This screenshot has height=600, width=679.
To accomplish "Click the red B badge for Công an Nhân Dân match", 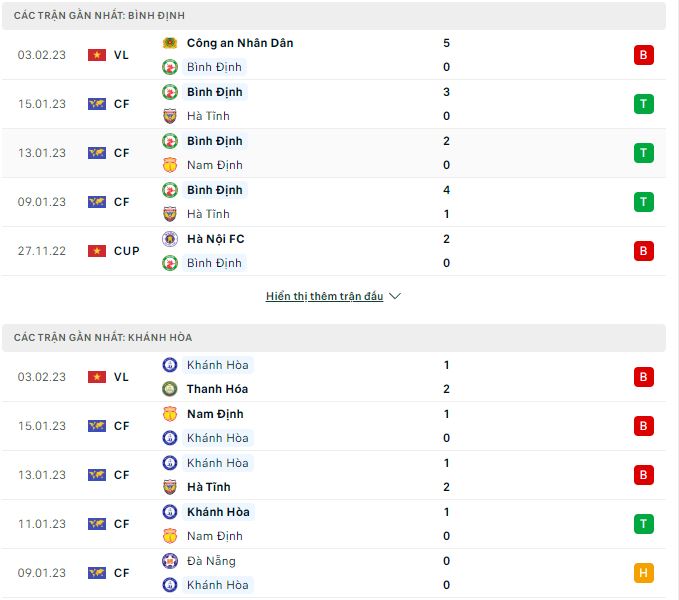I will pos(644,55).
